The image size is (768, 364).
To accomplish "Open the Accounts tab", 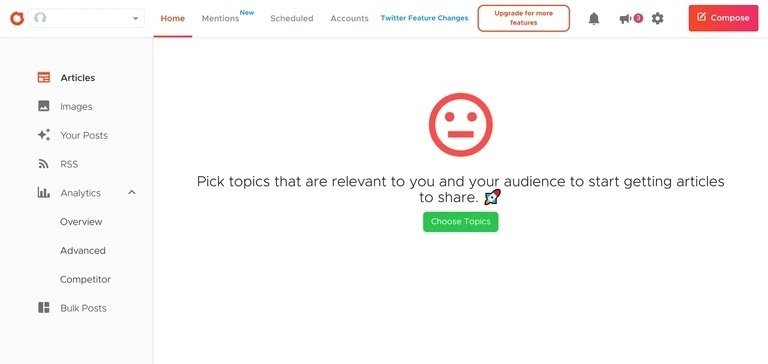I will pyautogui.click(x=349, y=18).
